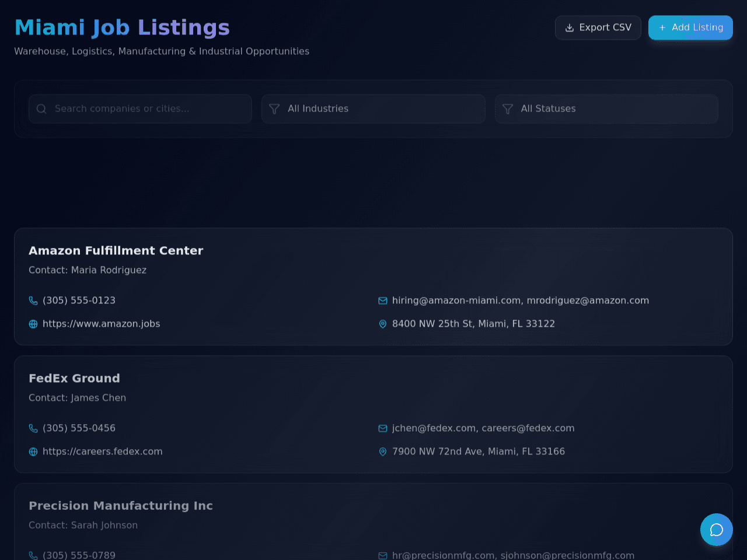Click phone number (305) 555-0456
Screen dimensions: 747x560
point(79,428)
